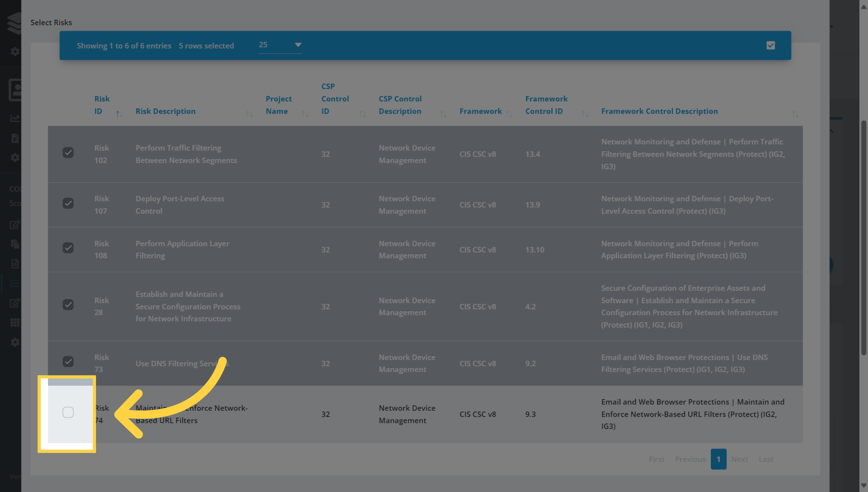Sort the table by Risk ID arrows
868x492 pixels.
click(119, 114)
